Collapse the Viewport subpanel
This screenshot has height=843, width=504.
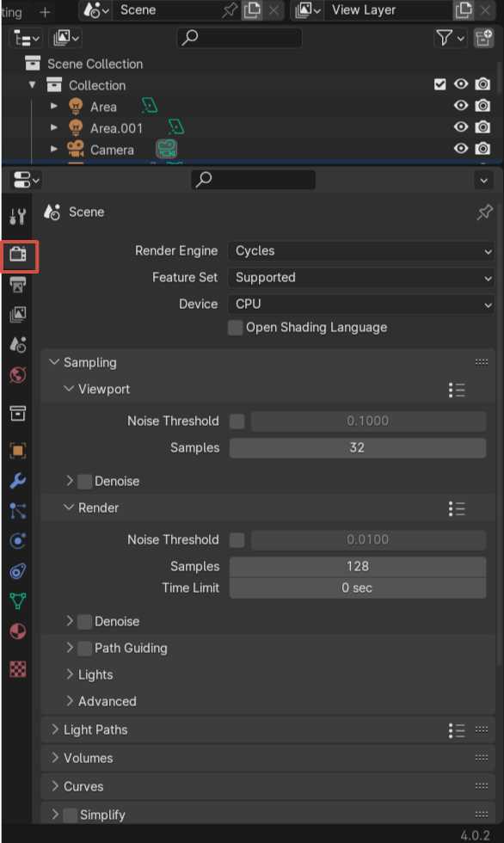click(x=68, y=389)
